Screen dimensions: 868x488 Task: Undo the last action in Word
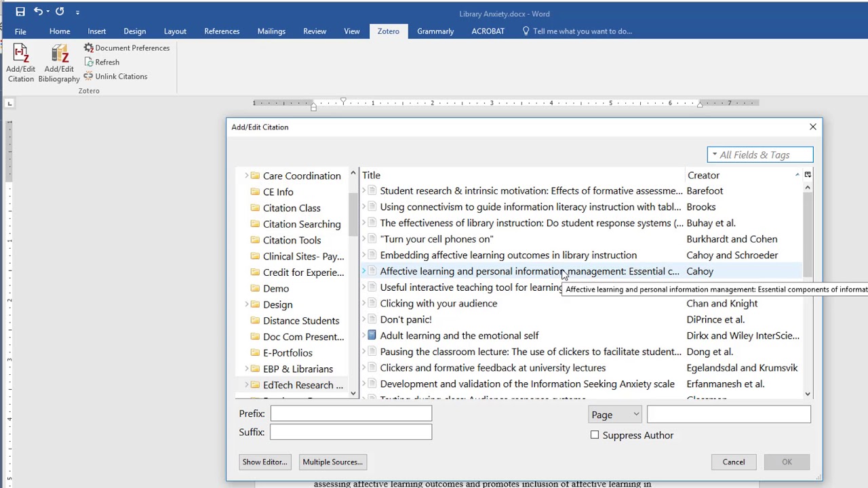(x=38, y=12)
